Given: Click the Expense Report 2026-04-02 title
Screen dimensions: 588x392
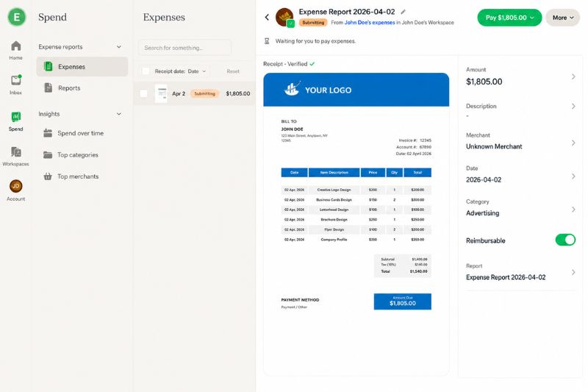Looking at the screenshot, I should point(346,12).
